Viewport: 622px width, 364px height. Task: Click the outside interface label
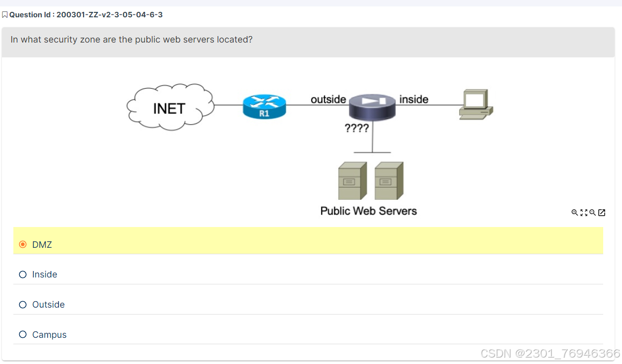point(329,99)
